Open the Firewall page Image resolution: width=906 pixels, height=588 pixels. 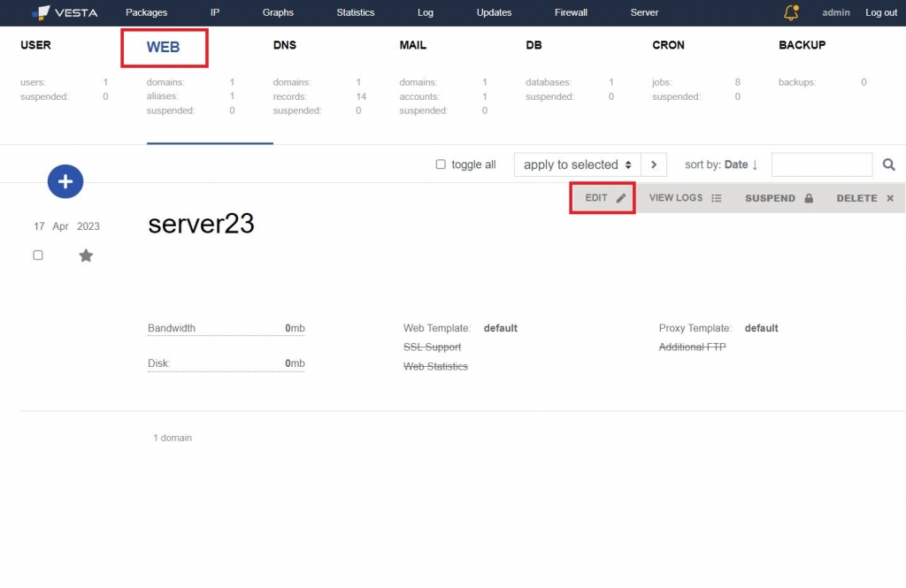pos(571,12)
